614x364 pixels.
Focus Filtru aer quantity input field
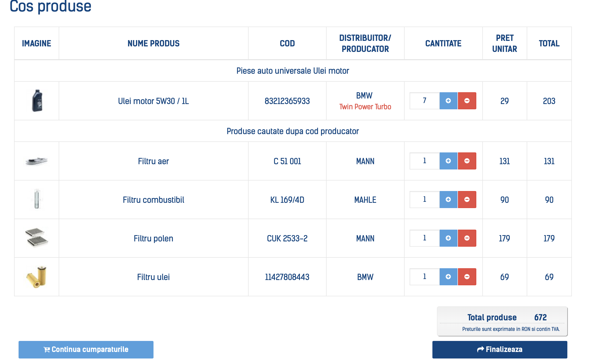click(x=424, y=161)
